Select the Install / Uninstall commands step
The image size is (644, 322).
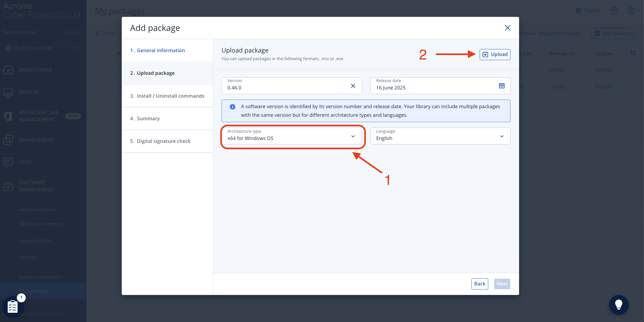[x=170, y=96]
